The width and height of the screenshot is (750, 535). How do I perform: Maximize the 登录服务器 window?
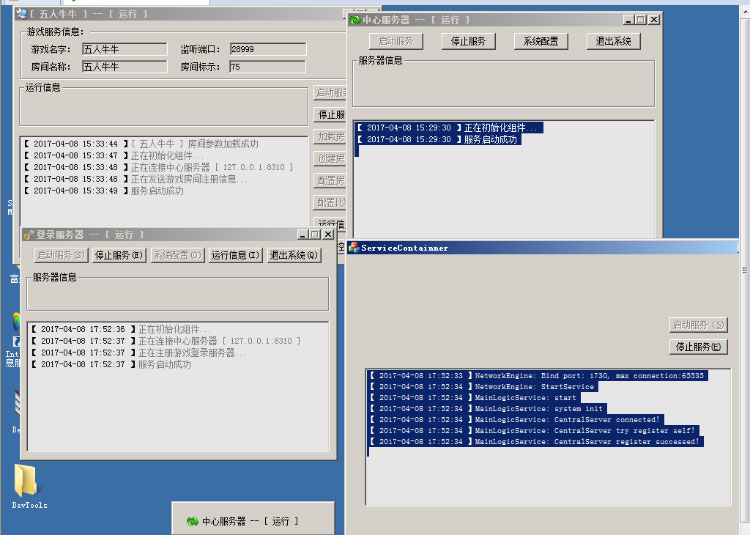click(x=315, y=234)
